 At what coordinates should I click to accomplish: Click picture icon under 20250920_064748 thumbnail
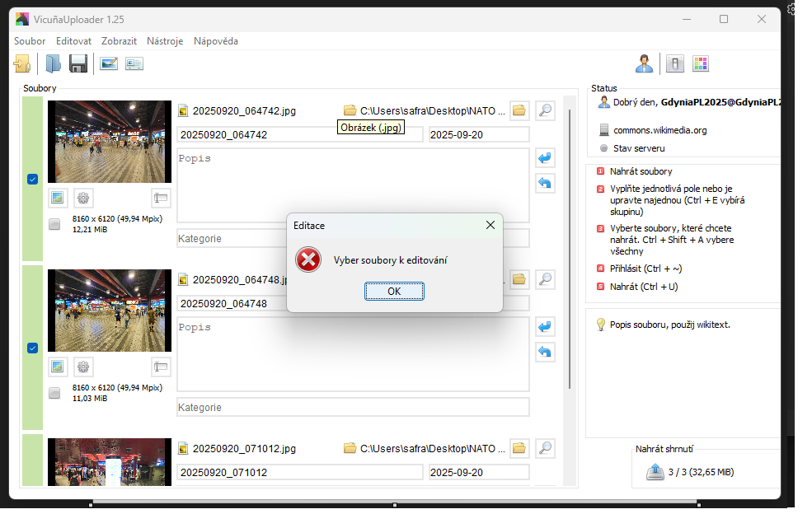tap(58, 367)
